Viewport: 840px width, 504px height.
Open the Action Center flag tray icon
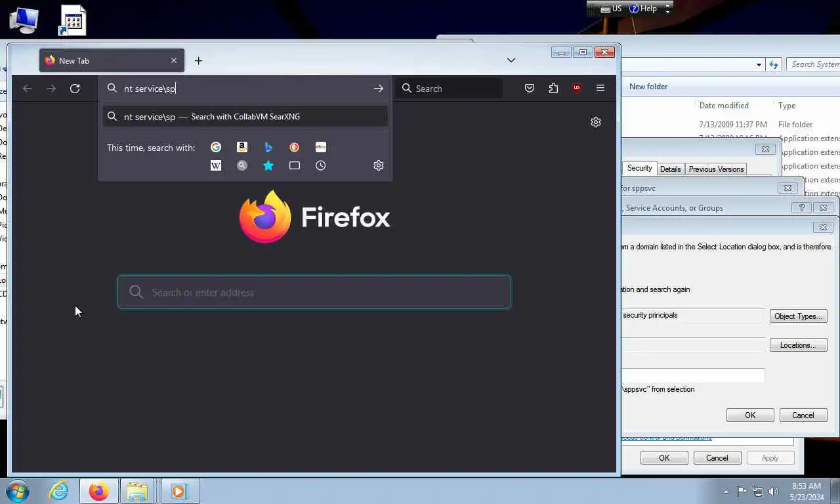[x=742, y=492]
